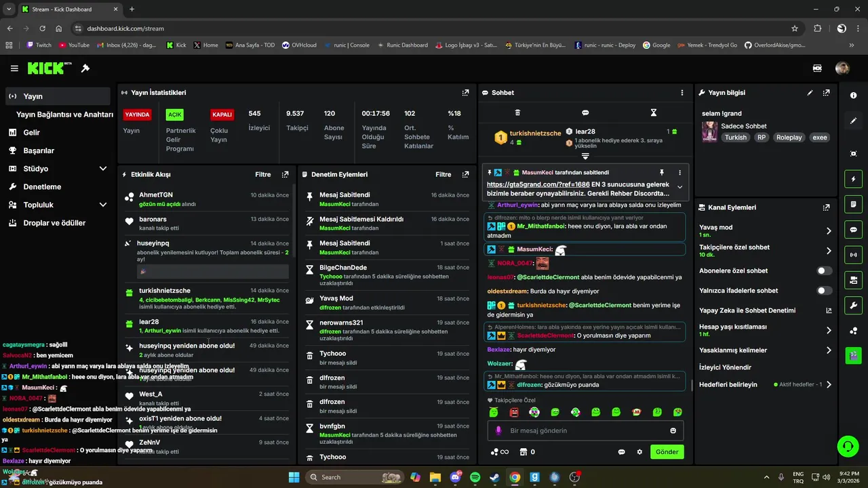Toggle Abonelere özel sohbet switch
The width and height of the screenshot is (868, 488).
tap(824, 270)
